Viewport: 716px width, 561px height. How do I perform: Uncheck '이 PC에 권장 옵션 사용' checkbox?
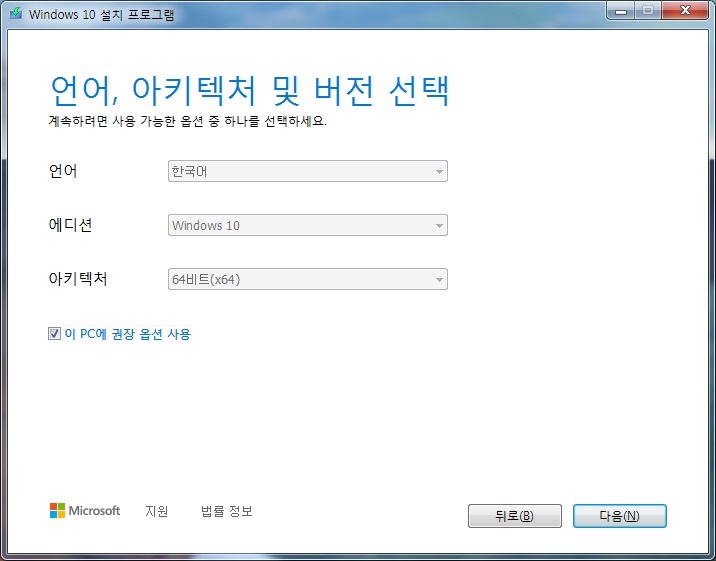(54, 334)
